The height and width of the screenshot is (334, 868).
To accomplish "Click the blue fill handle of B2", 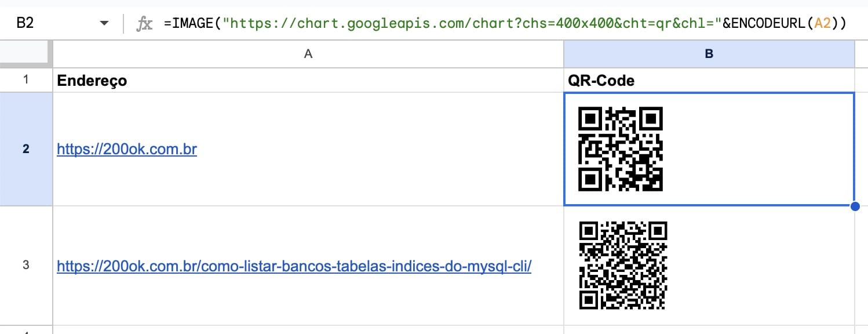I will 855,206.
